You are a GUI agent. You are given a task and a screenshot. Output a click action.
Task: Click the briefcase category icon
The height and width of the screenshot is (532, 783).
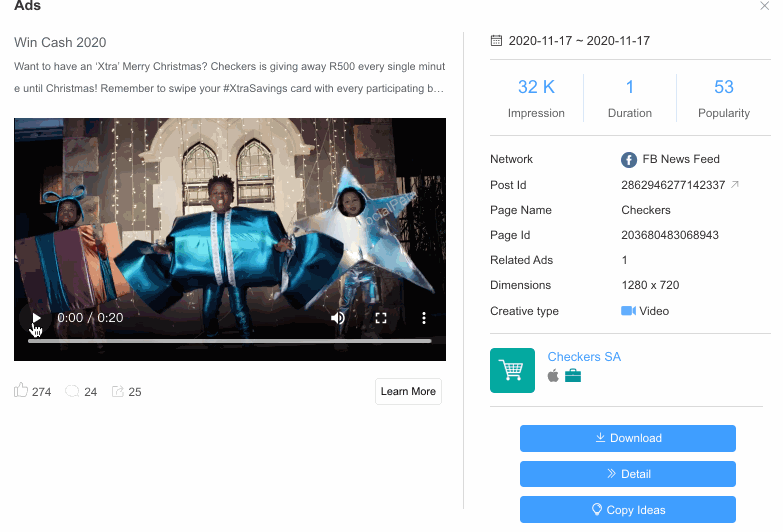(x=573, y=376)
